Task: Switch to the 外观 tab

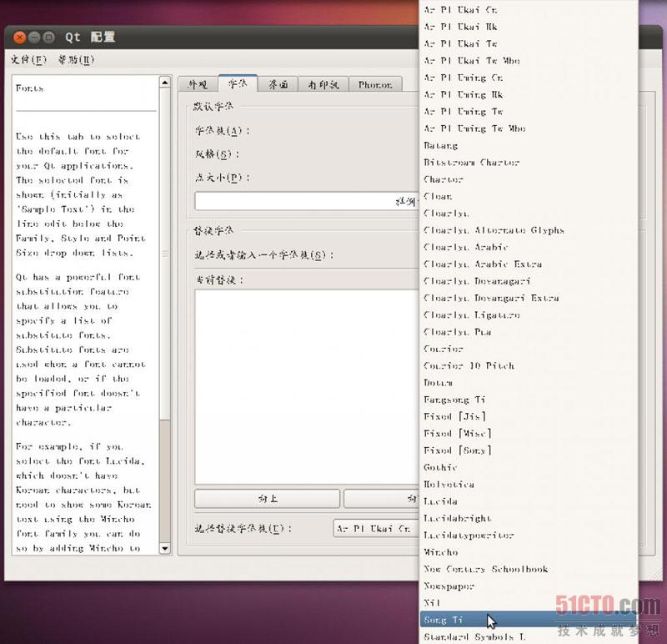Action: (x=198, y=84)
